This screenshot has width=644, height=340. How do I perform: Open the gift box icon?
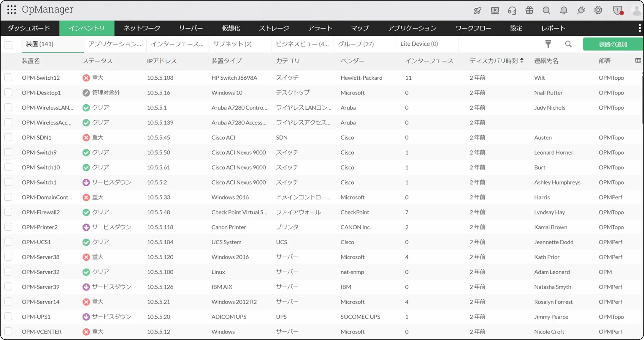529,10
